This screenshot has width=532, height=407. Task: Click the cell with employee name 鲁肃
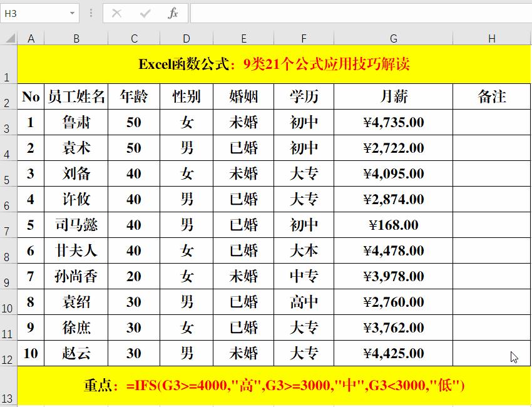tap(76, 123)
